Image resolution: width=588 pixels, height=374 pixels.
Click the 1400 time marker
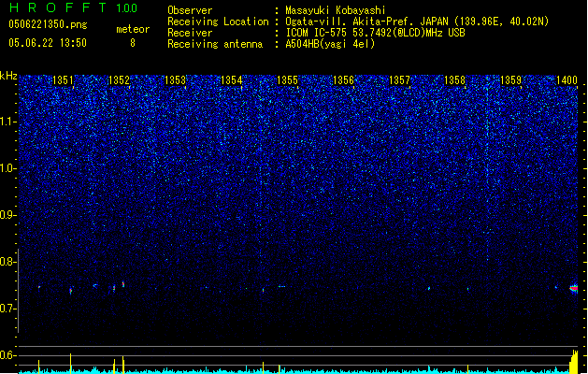[566, 80]
